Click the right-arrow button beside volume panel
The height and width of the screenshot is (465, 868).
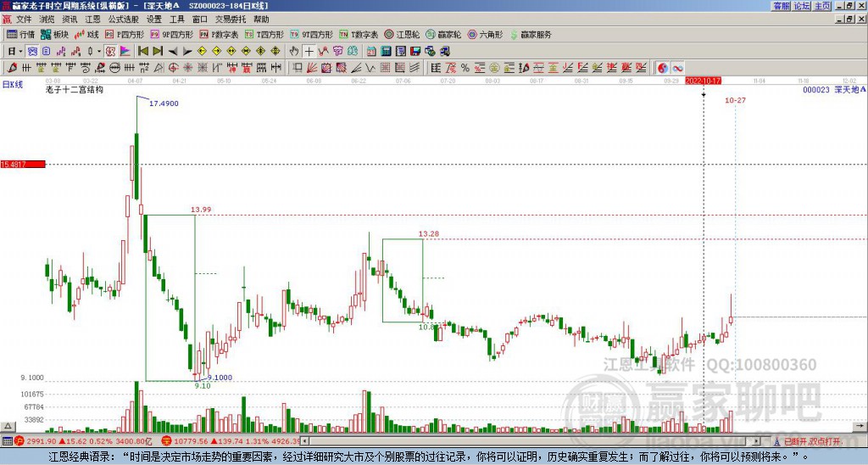[860, 426]
